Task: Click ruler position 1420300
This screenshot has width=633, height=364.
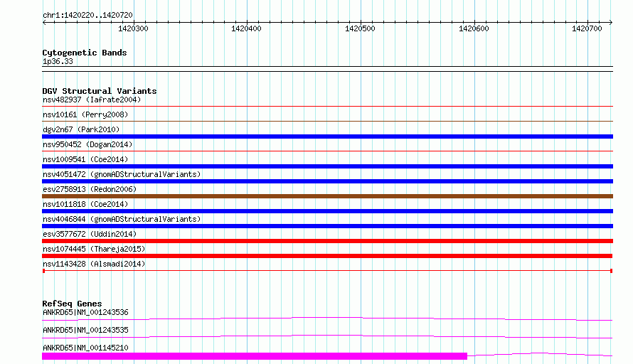Action: point(133,28)
